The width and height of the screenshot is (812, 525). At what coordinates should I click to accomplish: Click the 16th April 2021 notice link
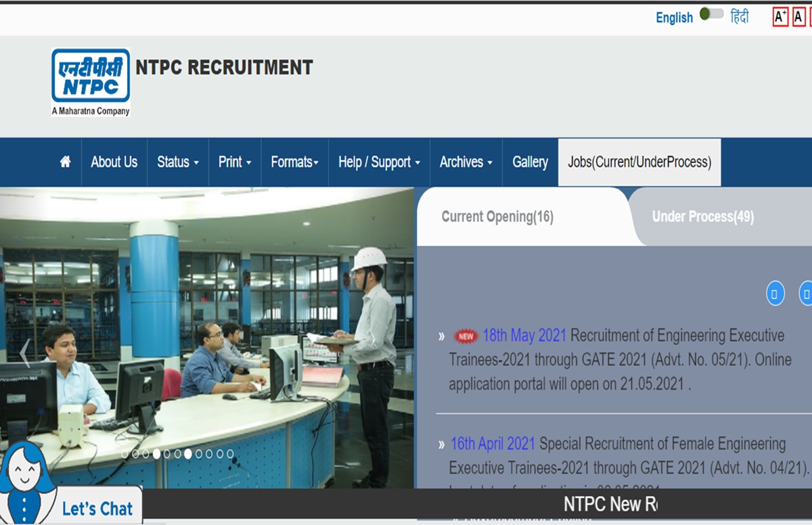tap(493, 443)
